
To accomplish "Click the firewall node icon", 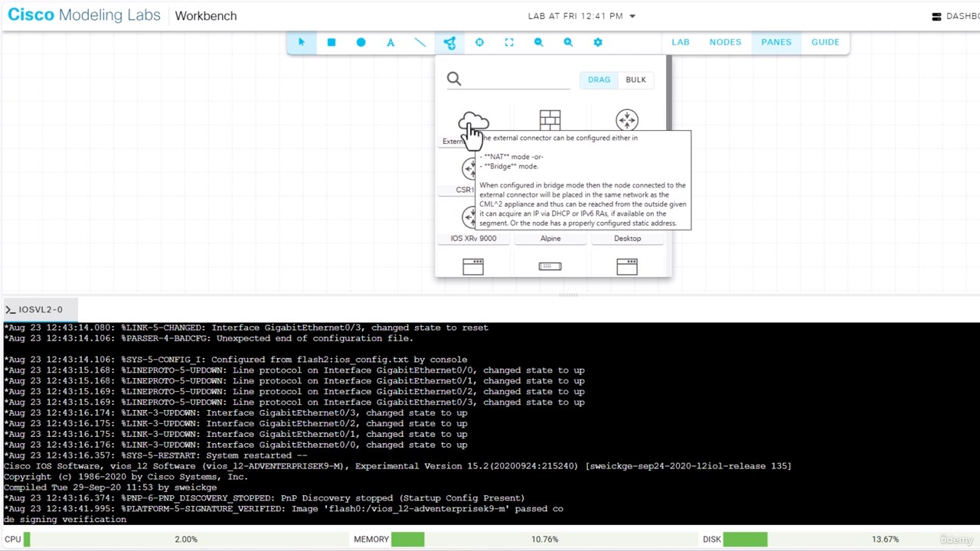I will point(550,120).
